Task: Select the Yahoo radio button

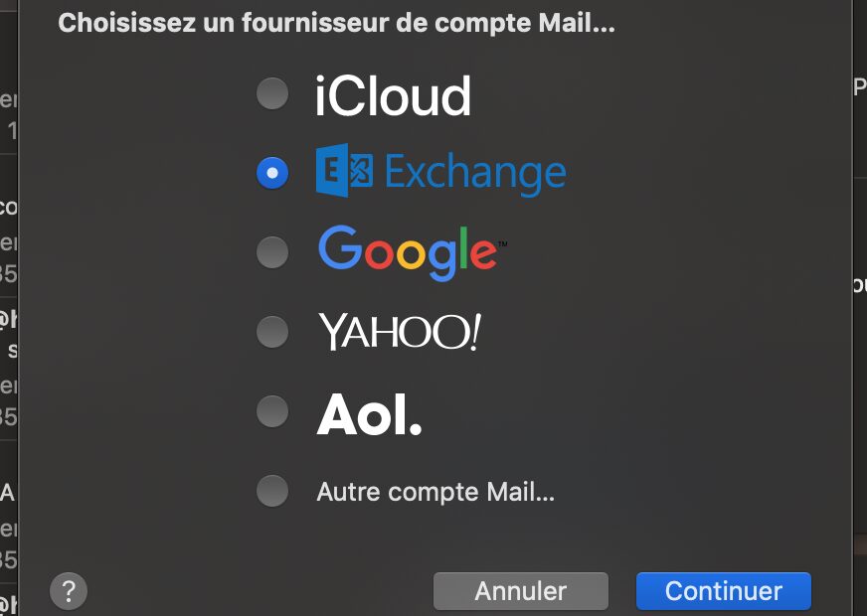Action: point(272,332)
